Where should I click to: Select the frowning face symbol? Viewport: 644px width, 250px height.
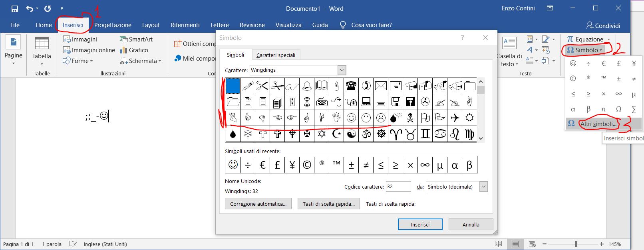coord(381,118)
